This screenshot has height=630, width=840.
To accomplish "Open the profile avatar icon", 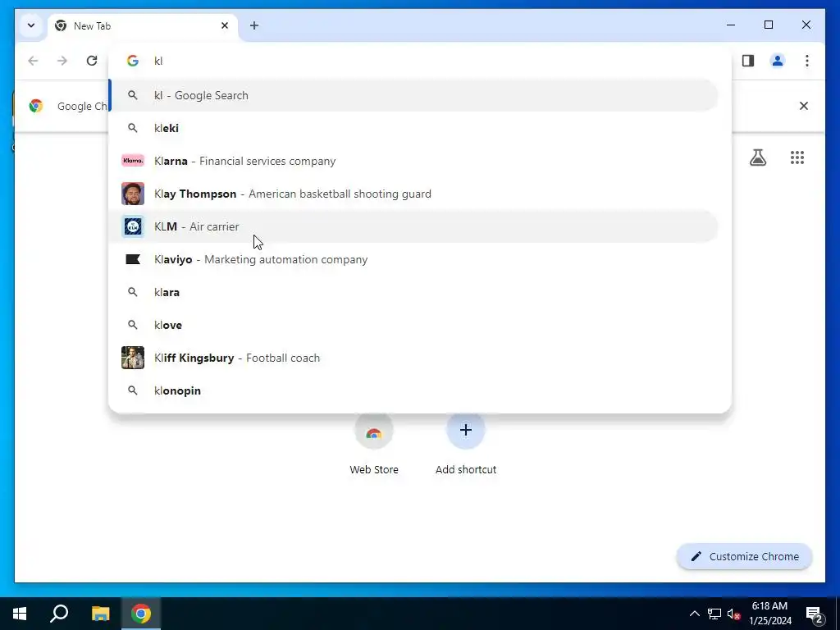I will [x=778, y=61].
